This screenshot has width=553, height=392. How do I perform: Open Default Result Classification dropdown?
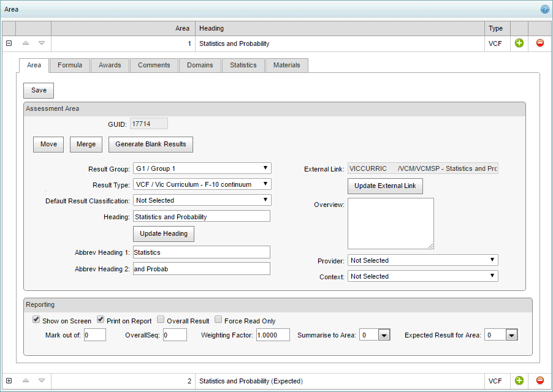pyautogui.click(x=202, y=200)
